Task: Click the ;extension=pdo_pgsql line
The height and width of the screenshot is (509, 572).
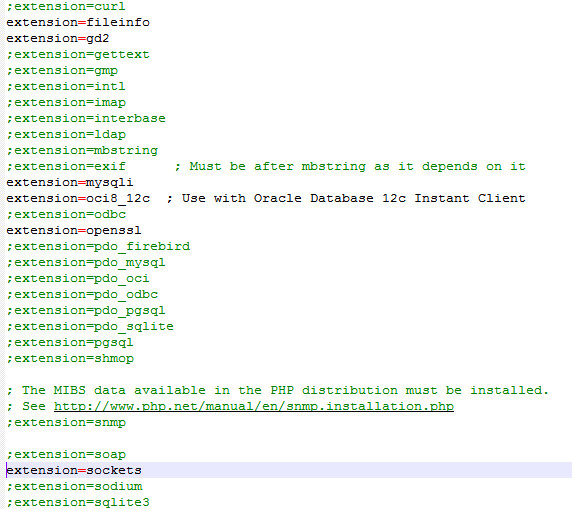Action: click(x=86, y=311)
